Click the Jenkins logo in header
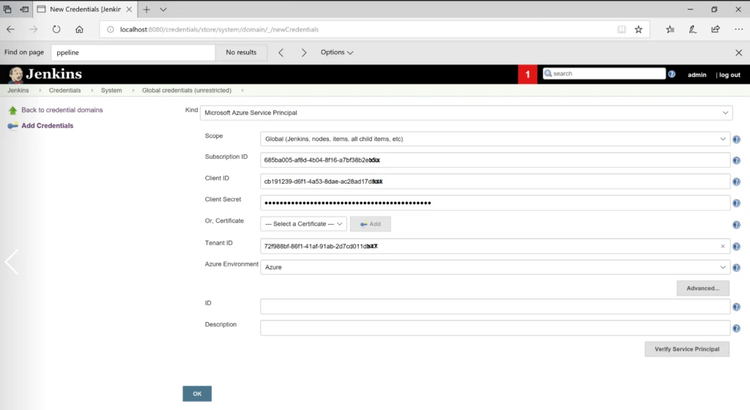The height and width of the screenshot is (410, 750). click(x=45, y=74)
